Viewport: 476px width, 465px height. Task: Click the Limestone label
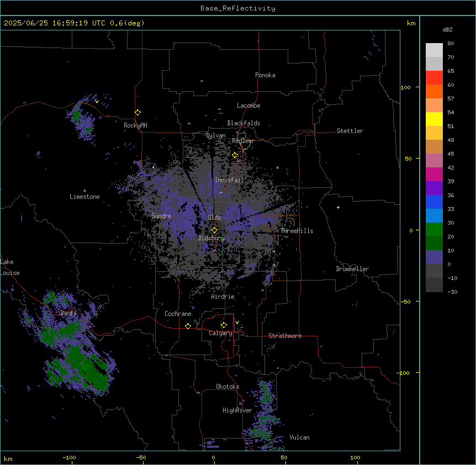[84, 197]
